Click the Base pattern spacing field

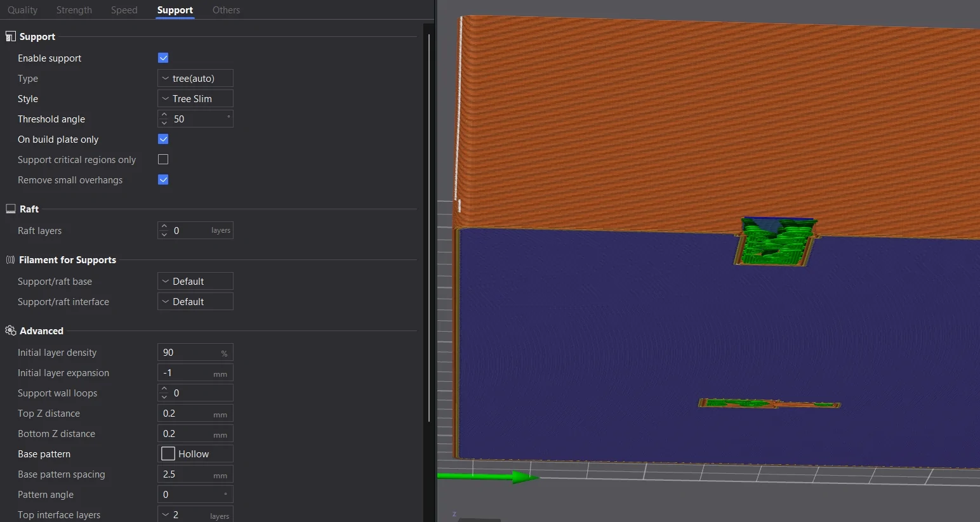(x=195, y=474)
